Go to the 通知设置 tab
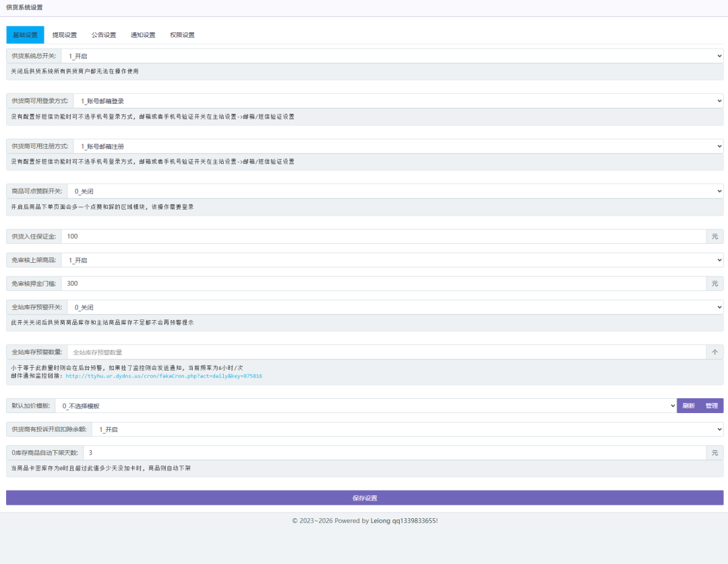The image size is (728, 564). [143, 35]
